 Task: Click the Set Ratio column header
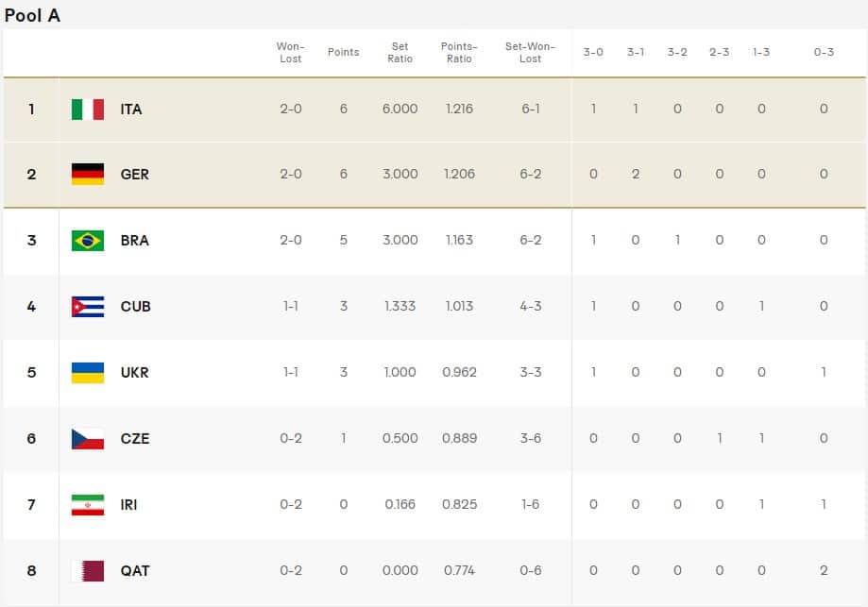[400, 52]
